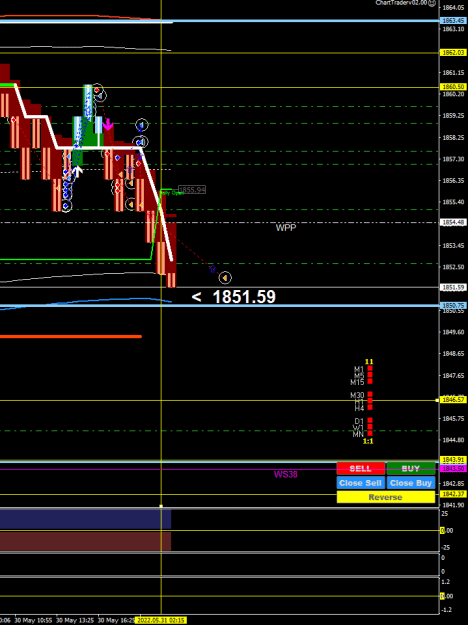Click the thick orange horizontal line

tap(71, 336)
